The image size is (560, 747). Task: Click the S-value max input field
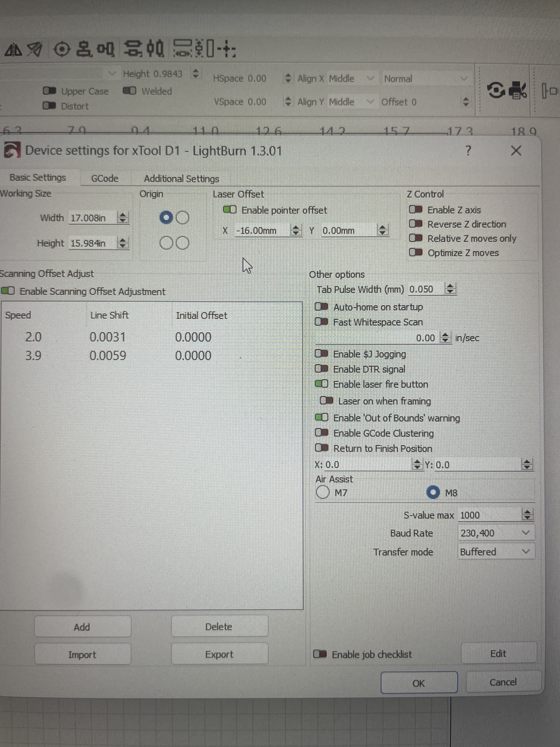point(490,515)
